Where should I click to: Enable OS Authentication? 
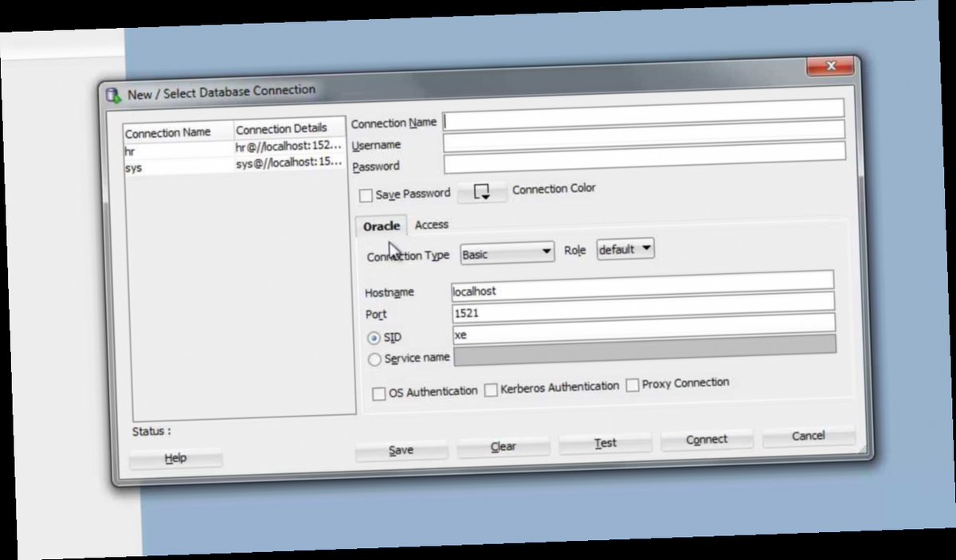point(381,392)
